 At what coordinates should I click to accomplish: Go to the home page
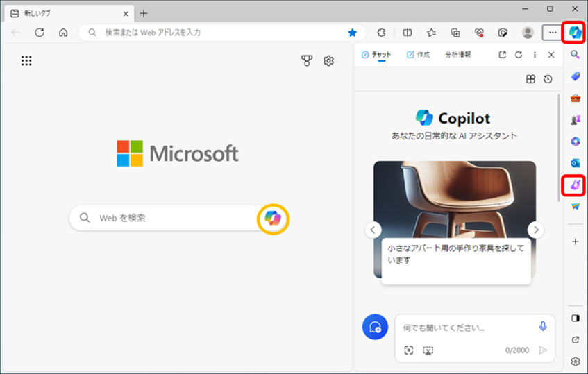[63, 33]
